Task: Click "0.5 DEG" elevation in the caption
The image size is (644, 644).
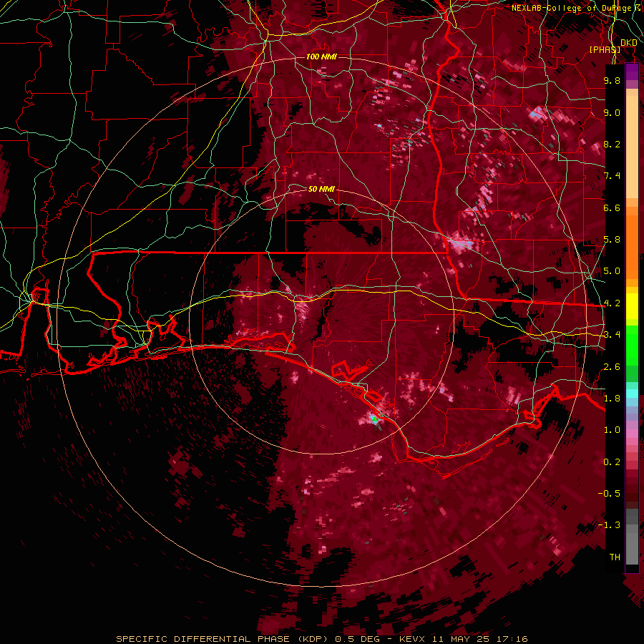Action: [357, 639]
